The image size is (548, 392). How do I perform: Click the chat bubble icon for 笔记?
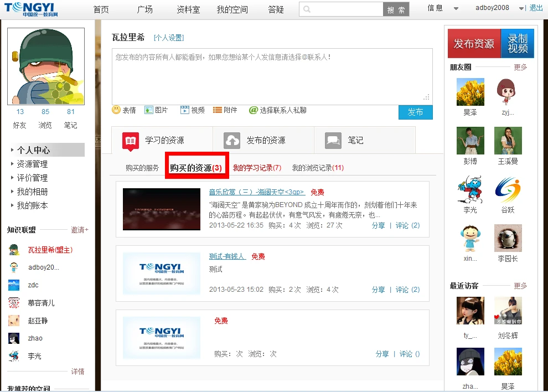[333, 141]
